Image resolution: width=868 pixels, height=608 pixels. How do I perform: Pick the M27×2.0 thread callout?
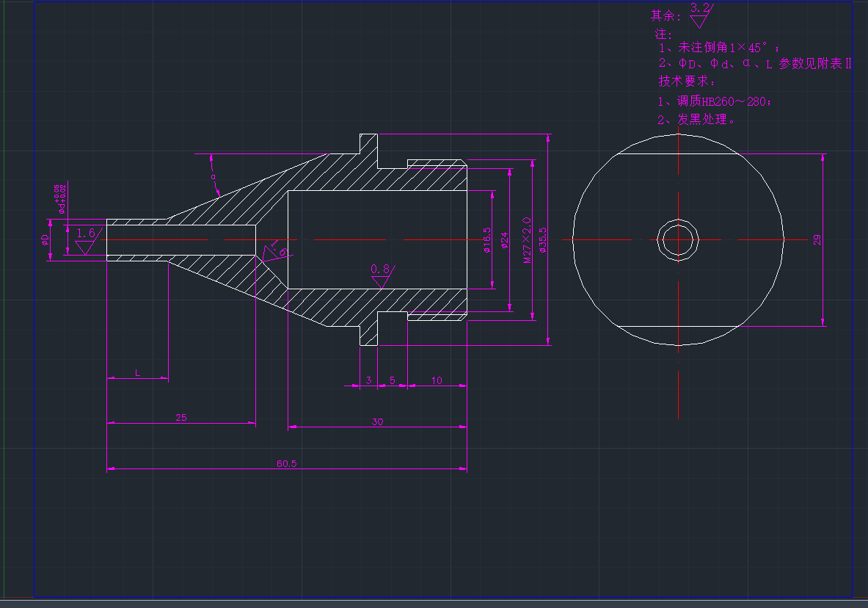(x=526, y=240)
